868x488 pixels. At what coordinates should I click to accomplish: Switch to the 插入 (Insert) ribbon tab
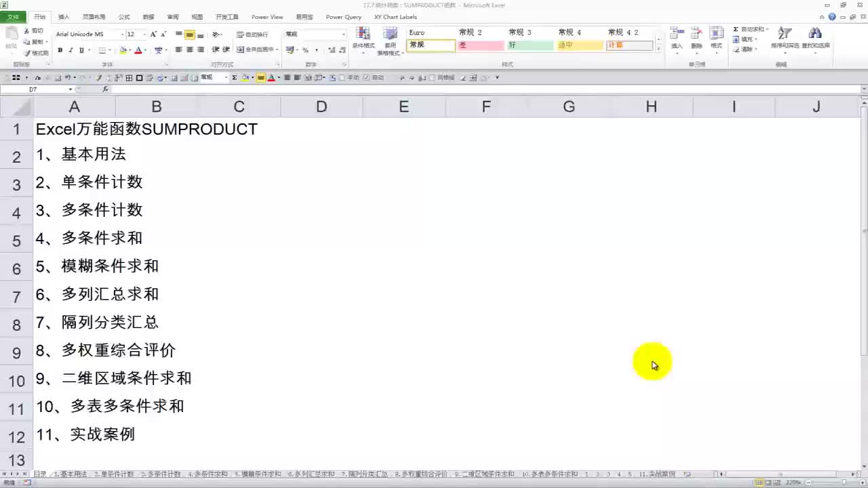64,17
